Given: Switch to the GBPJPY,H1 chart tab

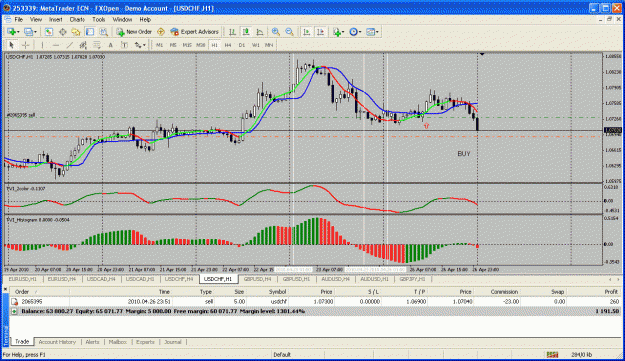Looking at the screenshot, I should click(412, 279).
